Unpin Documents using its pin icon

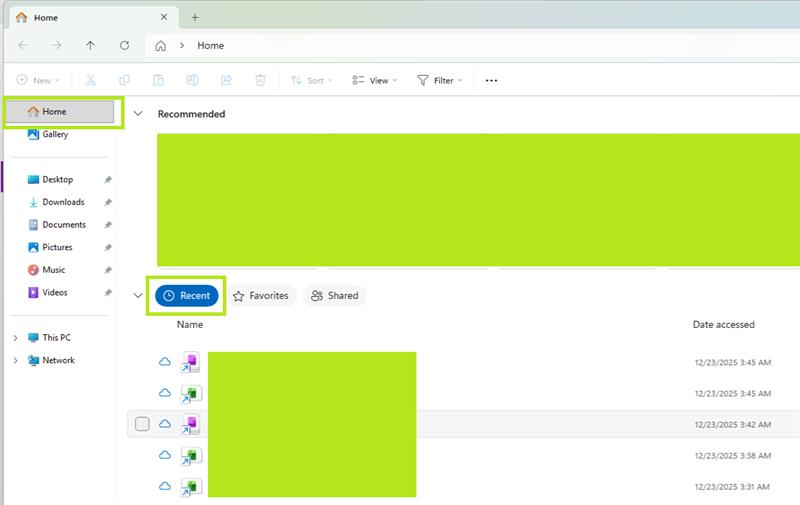point(108,225)
